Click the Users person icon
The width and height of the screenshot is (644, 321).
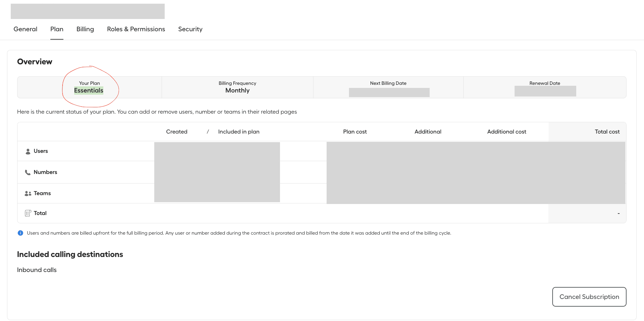pos(28,151)
